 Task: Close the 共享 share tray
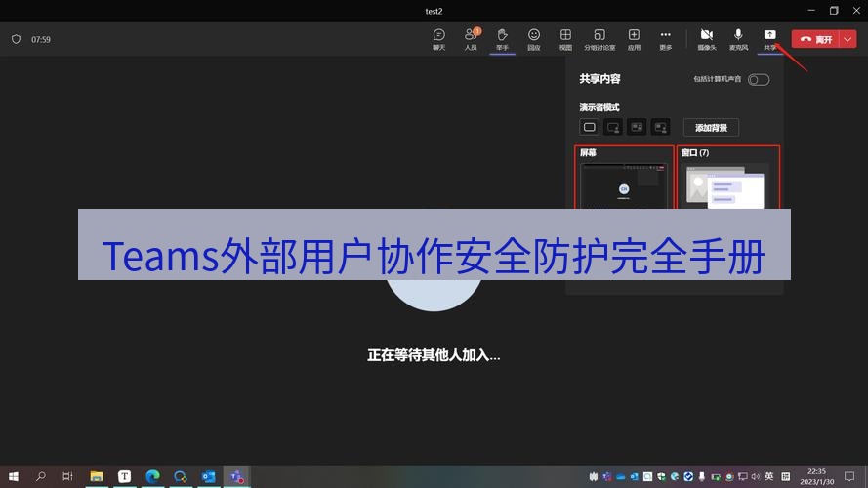pos(770,39)
